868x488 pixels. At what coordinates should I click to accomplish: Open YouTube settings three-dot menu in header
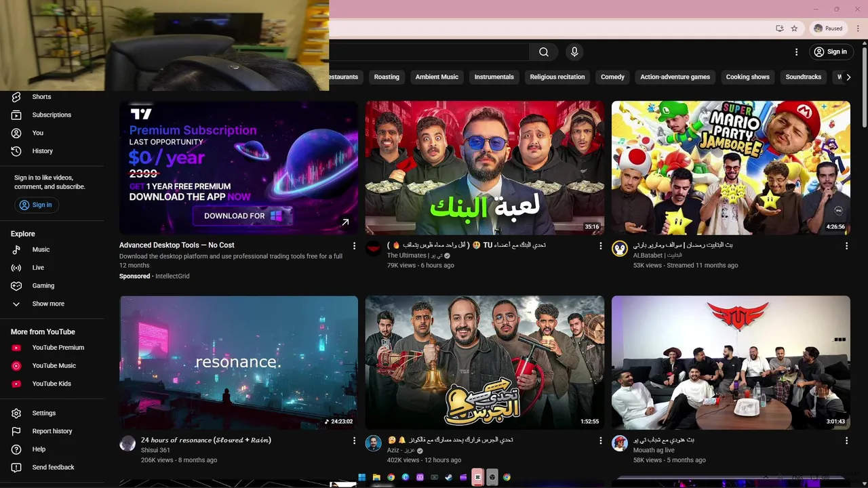pyautogui.click(x=796, y=52)
